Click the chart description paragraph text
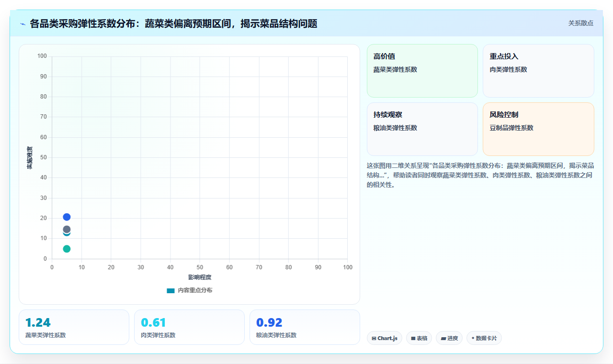Viewport: 613px width, 364px height. pos(480,175)
